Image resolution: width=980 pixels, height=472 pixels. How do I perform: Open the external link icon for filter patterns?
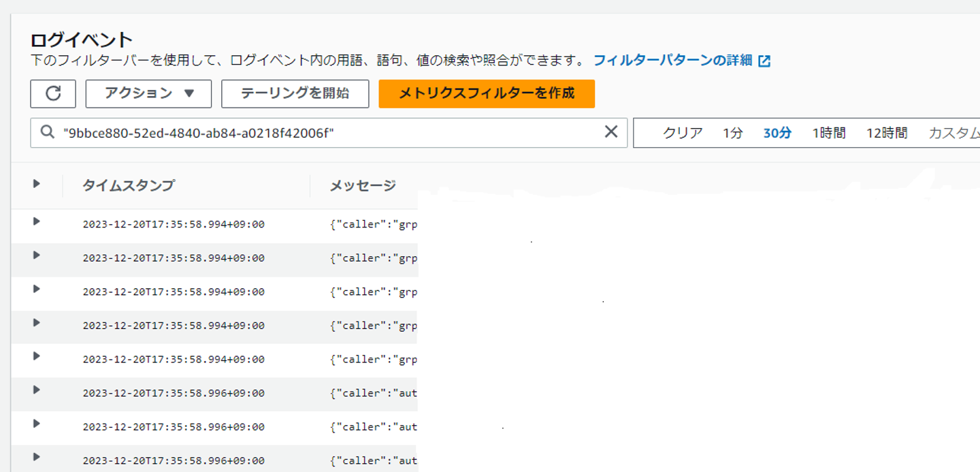[765, 61]
